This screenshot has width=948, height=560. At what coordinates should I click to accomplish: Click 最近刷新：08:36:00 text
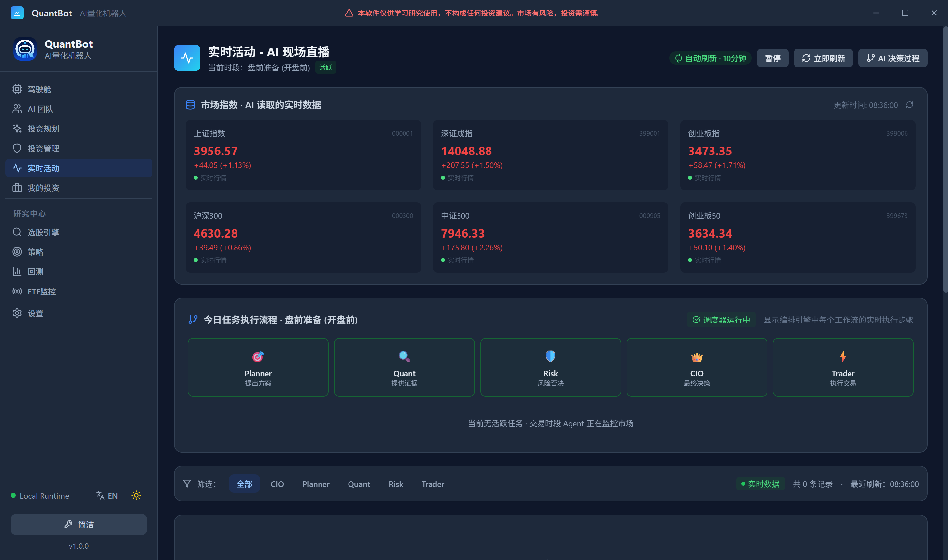click(x=884, y=484)
